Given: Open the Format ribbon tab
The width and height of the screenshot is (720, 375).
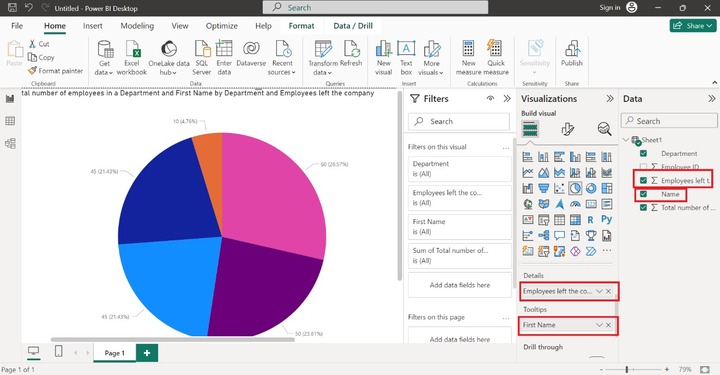Looking at the screenshot, I should [301, 26].
